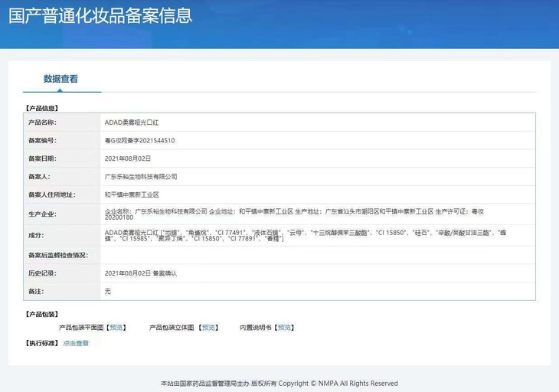Open 预览 link for 内置说明书
The width and height of the screenshot is (559, 392).
click(x=284, y=328)
